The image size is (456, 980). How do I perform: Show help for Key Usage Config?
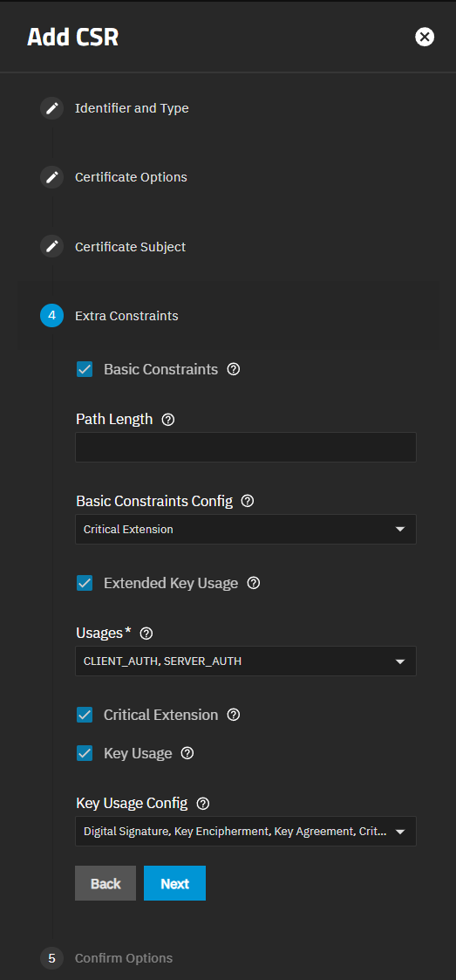tap(203, 803)
